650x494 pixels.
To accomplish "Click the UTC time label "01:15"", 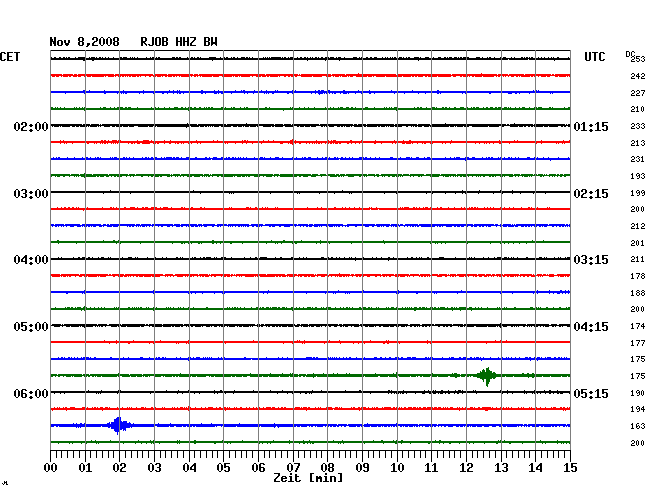I will (591, 127).
